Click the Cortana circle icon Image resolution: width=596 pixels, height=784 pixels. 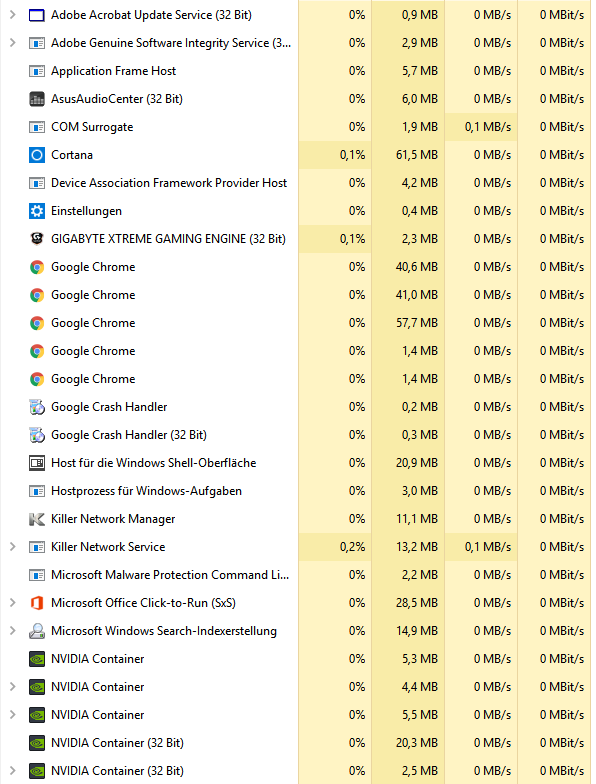tap(36, 155)
